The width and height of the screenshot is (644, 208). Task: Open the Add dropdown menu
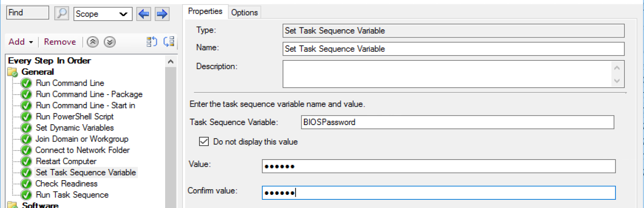[x=21, y=42]
